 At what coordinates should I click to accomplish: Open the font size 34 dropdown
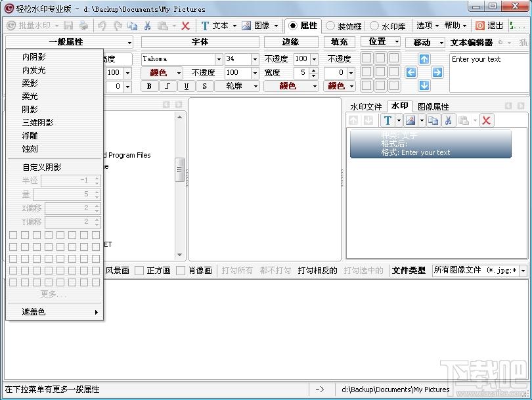coord(255,59)
